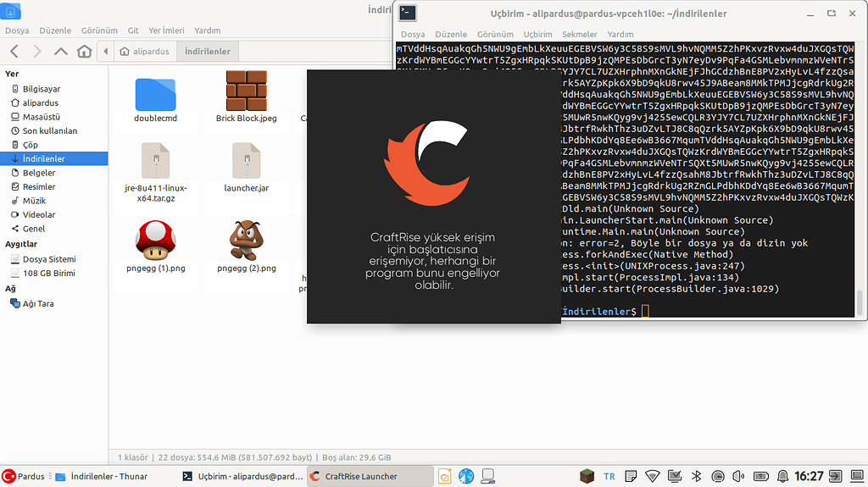Open the Yer İmleri menu in Thunar
Screen dimensions: 868x487
tap(166, 30)
